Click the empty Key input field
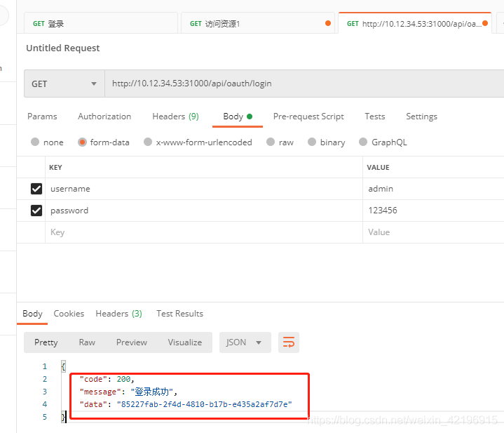Image resolution: width=504 pixels, height=433 pixels. pos(204,232)
